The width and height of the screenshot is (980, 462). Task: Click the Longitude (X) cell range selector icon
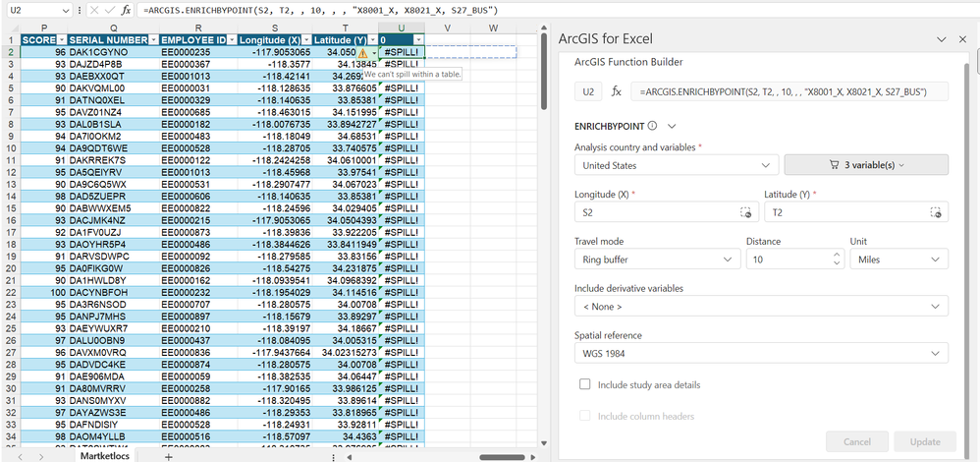[x=745, y=212]
